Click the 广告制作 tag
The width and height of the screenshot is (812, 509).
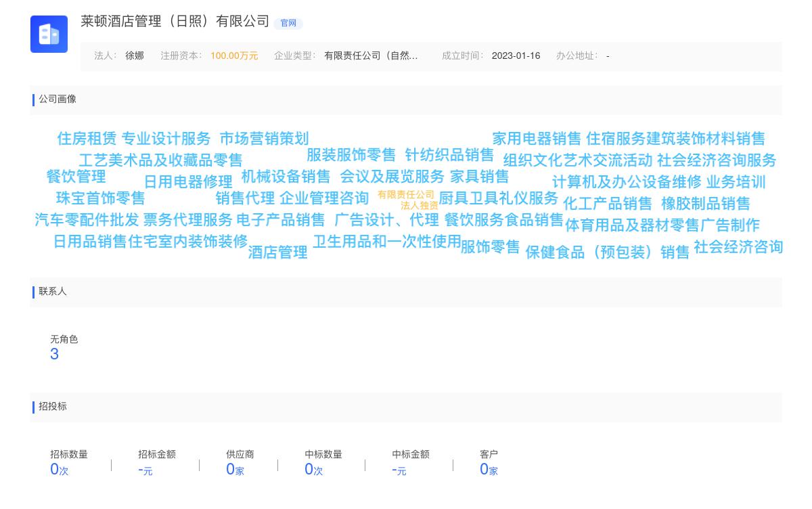click(x=729, y=225)
